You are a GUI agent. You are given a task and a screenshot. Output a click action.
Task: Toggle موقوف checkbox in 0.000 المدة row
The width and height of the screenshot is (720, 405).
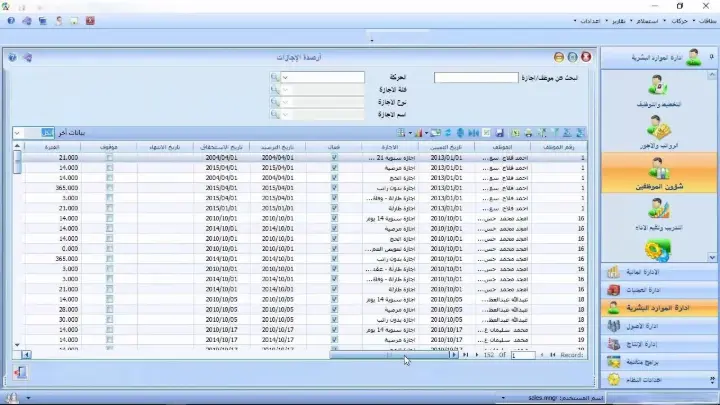(x=109, y=248)
